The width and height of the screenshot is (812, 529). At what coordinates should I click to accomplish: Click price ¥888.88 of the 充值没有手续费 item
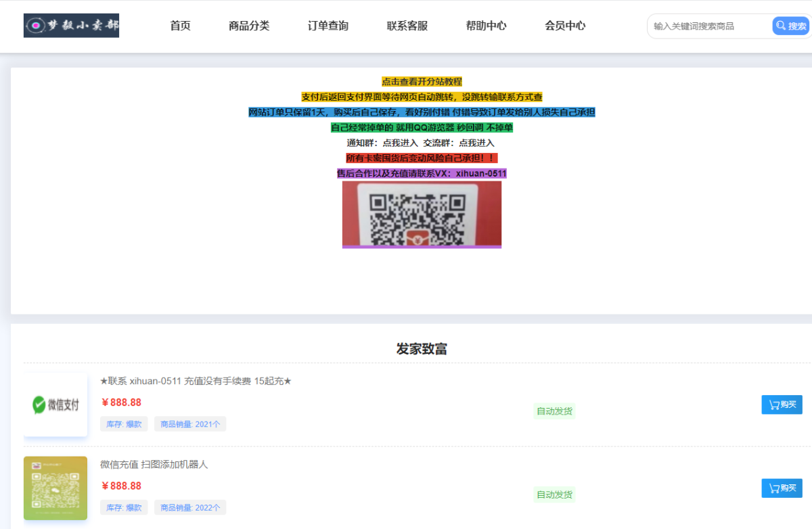(121, 402)
